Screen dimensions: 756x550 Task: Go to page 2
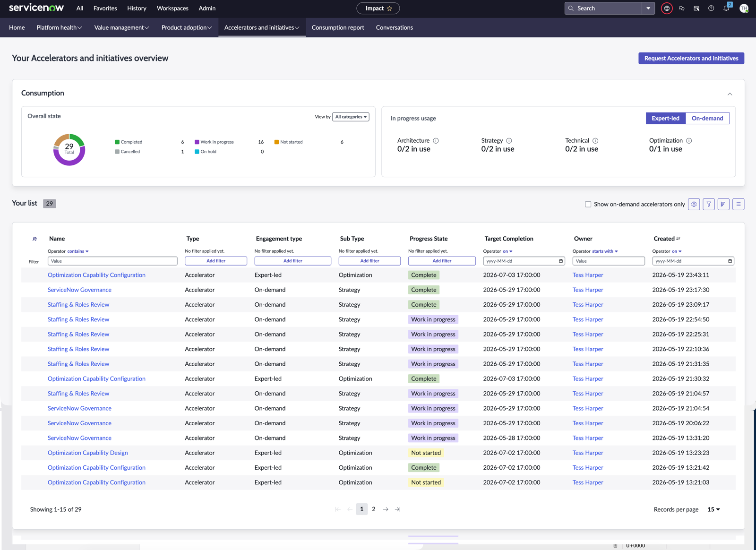click(374, 509)
